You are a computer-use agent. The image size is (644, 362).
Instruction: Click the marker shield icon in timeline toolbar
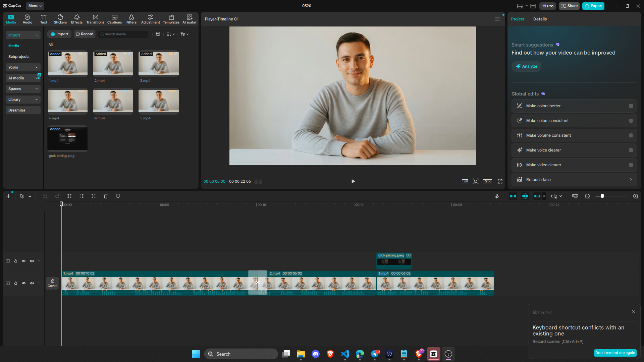tap(118, 196)
